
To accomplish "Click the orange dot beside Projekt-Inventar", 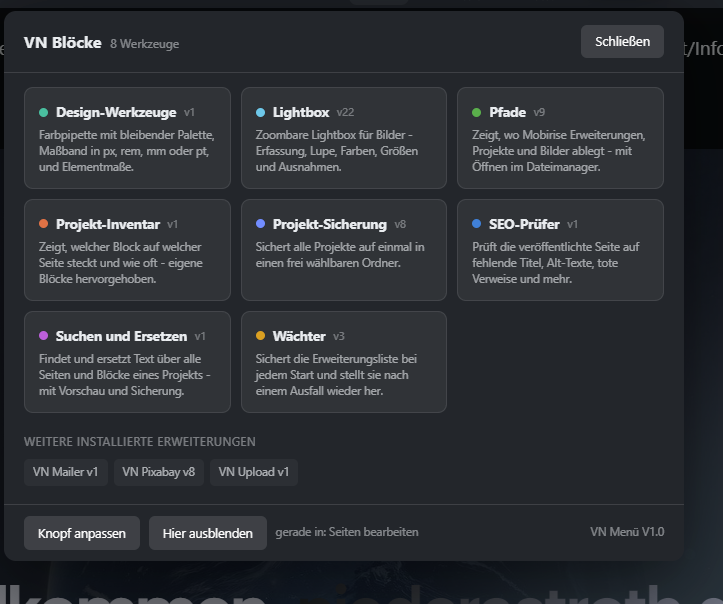I will (x=44, y=224).
